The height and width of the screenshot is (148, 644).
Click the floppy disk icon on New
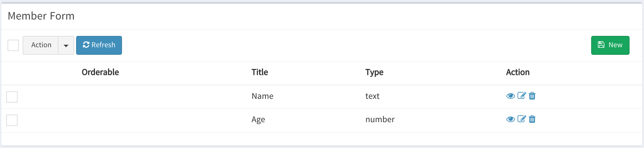pyautogui.click(x=601, y=45)
